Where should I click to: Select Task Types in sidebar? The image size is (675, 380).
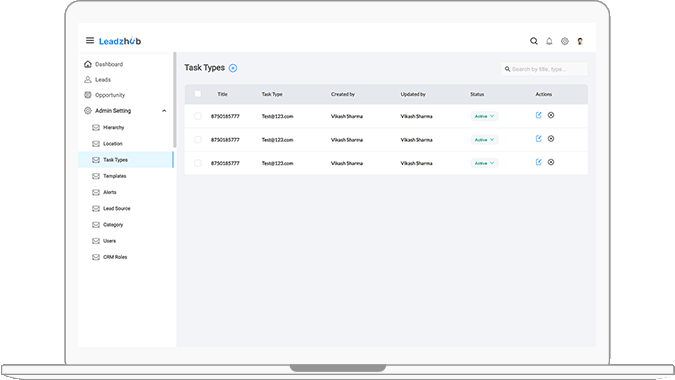(x=125, y=160)
